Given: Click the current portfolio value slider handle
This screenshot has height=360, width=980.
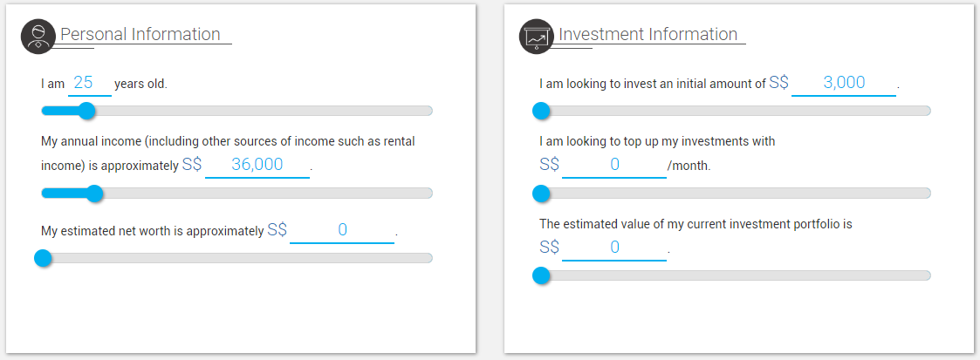Looking at the screenshot, I should tap(541, 275).
